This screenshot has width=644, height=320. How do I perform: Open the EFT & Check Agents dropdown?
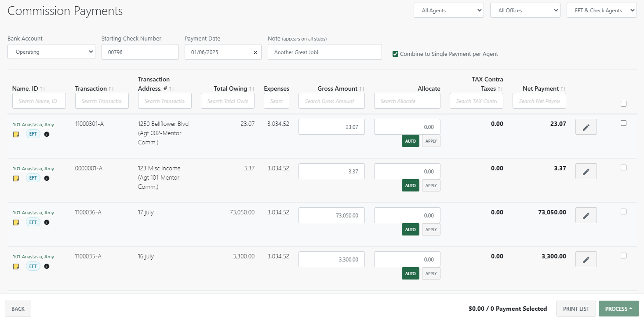(601, 11)
